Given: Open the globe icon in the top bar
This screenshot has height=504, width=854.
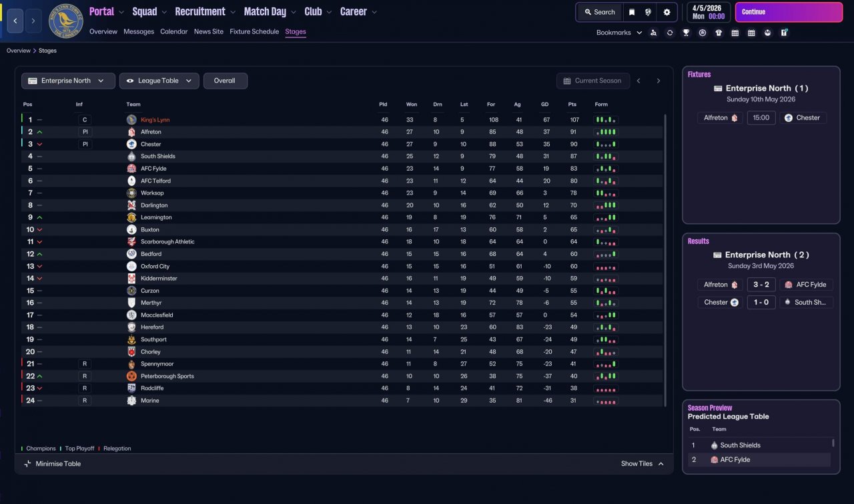Looking at the screenshot, I should [x=648, y=12].
